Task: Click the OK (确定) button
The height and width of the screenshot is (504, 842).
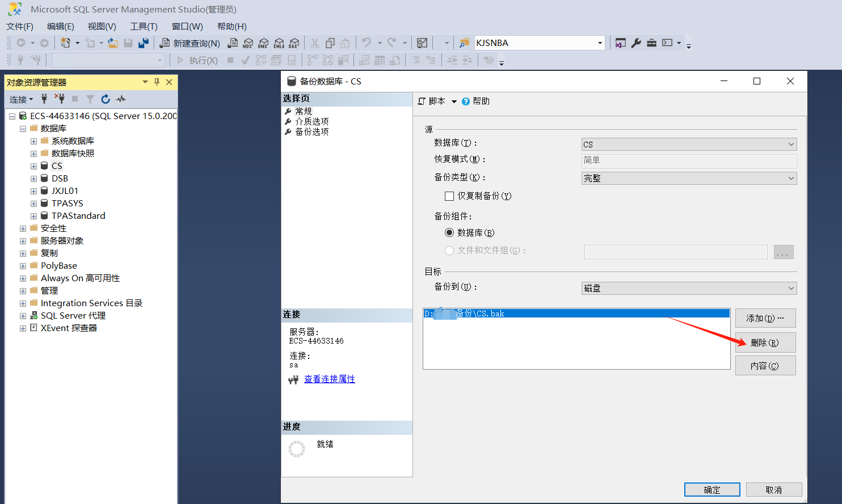Action: click(x=712, y=490)
